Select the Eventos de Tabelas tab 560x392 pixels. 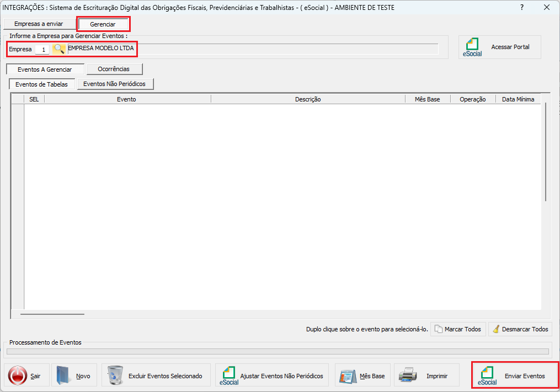41,84
